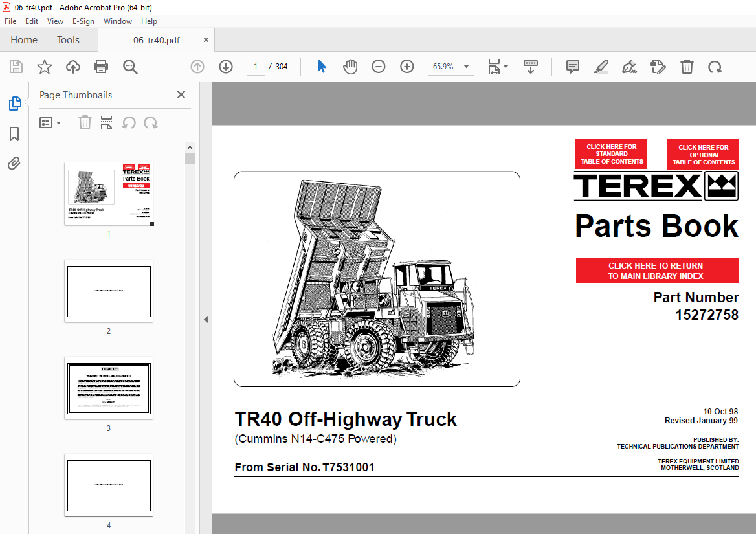Choose the Selection arrow tool
This screenshot has width=756, height=534.
(322, 67)
